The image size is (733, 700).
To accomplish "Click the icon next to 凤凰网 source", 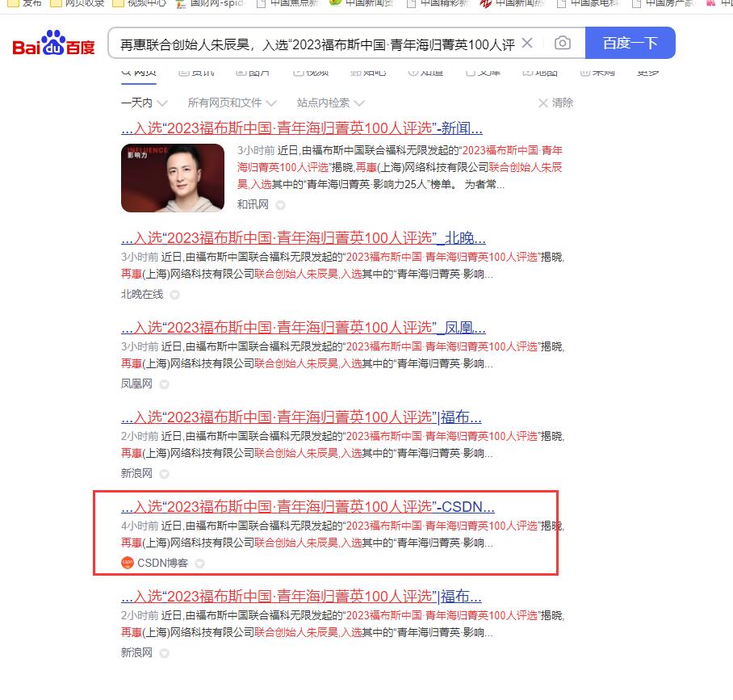I will [x=164, y=384].
